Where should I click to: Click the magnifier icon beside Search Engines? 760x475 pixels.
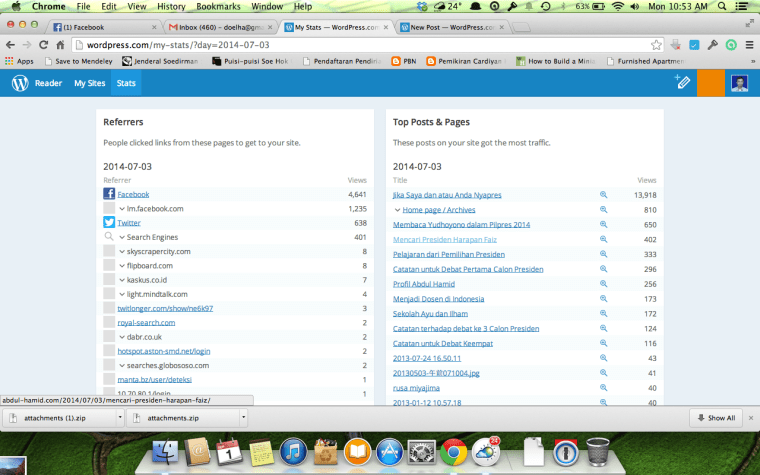point(109,237)
